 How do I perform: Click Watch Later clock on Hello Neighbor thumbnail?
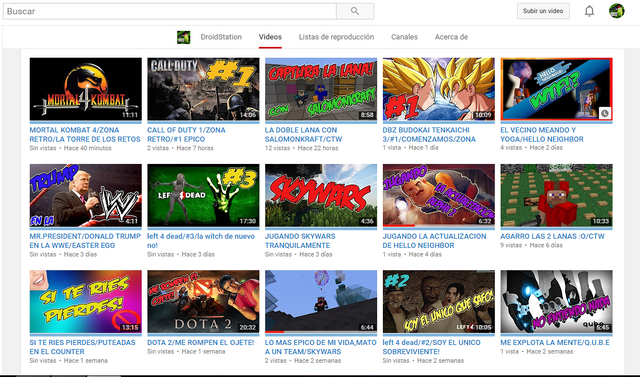[x=604, y=113]
